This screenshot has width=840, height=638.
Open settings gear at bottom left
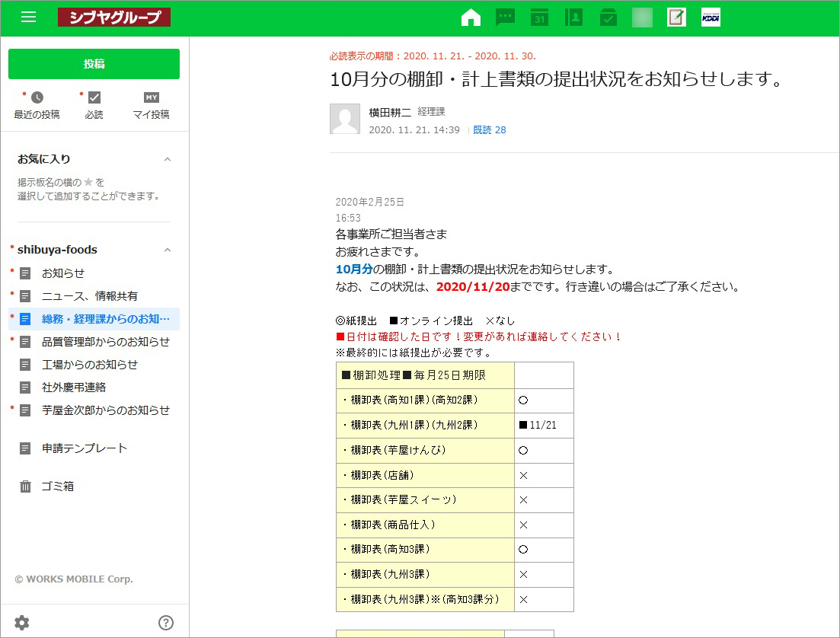[22, 623]
